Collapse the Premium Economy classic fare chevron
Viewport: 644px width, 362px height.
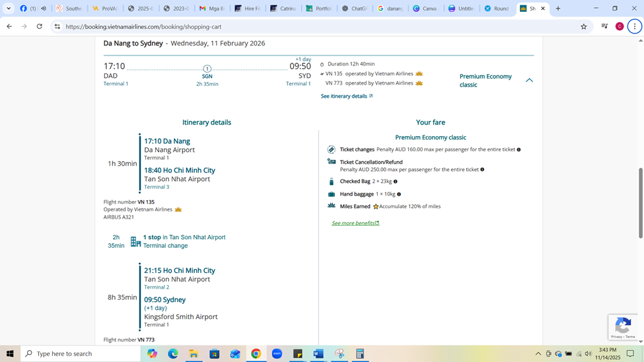pos(529,81)
